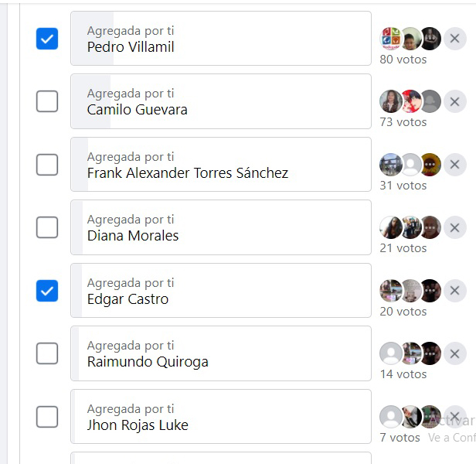Check the Camilo Guevara checkbox
476x464 pixels.
click(x=47, y=101)
